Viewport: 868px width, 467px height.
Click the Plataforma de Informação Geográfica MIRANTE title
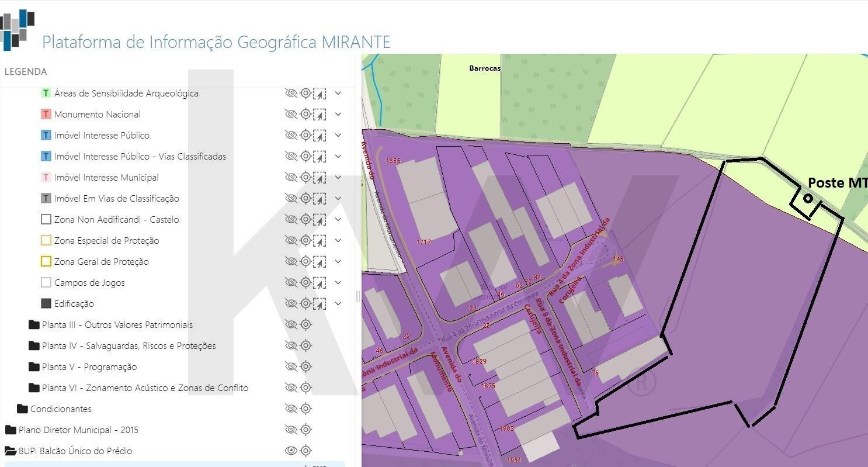(x=216, y=42)
